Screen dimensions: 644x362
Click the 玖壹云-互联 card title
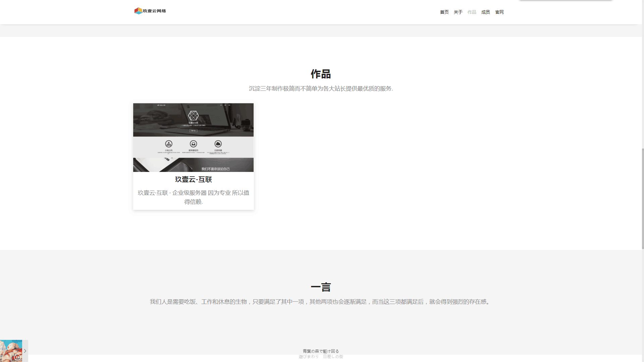[x=193, y=179]
